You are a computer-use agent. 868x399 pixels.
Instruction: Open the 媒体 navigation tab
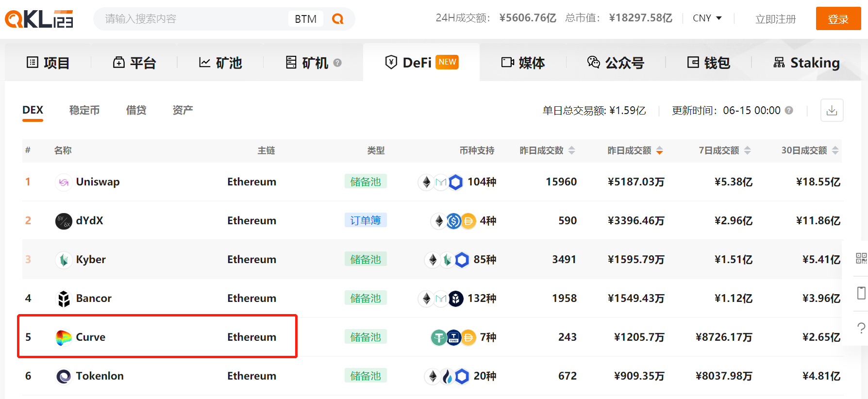coord(523,63)
